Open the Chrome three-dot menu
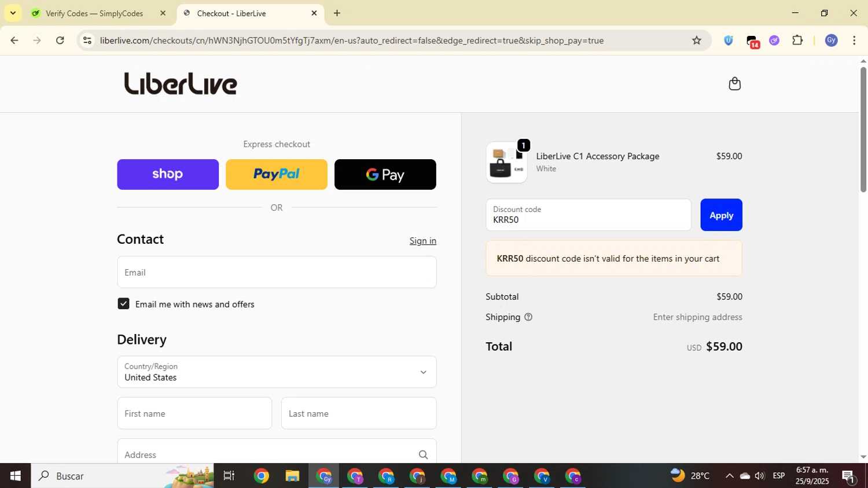868x488 pixels. (854, 41)
